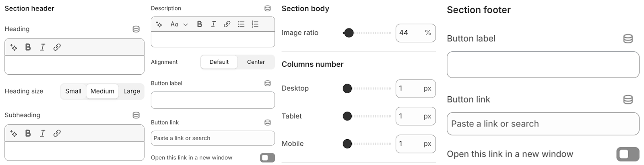
Task: Click the footer Button label text field
Action: pos(543,65)
